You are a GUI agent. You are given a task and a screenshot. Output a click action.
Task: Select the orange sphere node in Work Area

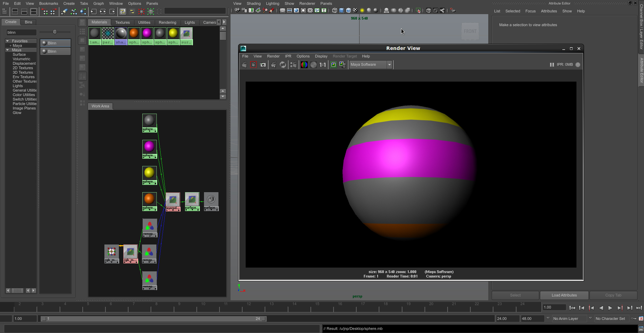[149, 201]
